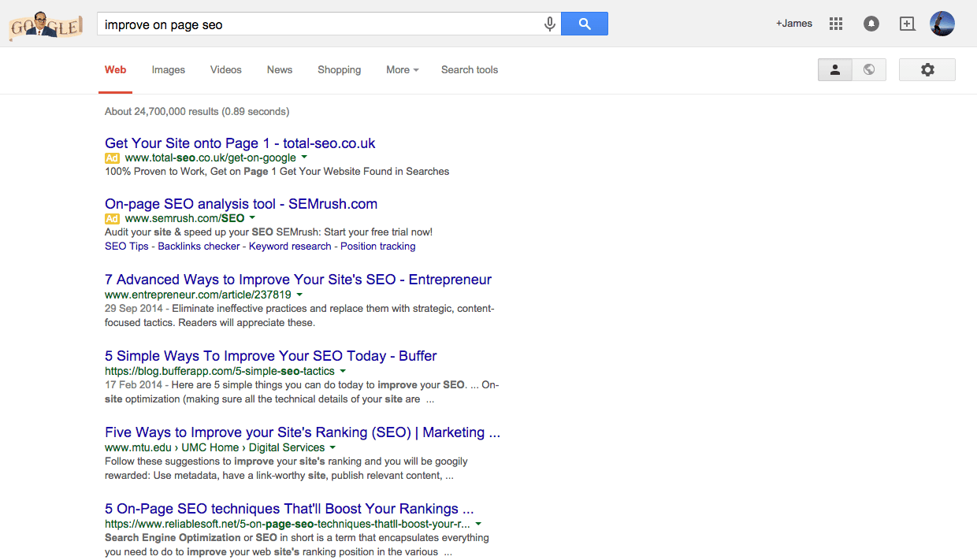
Task: Expand arrow next to blog.bufferapp.com URL
Action: pyautogui.click(x=343, y=371)
